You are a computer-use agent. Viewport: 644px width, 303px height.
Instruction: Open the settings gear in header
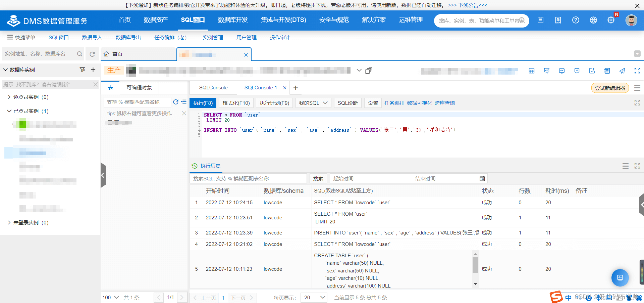click(611, 20)
